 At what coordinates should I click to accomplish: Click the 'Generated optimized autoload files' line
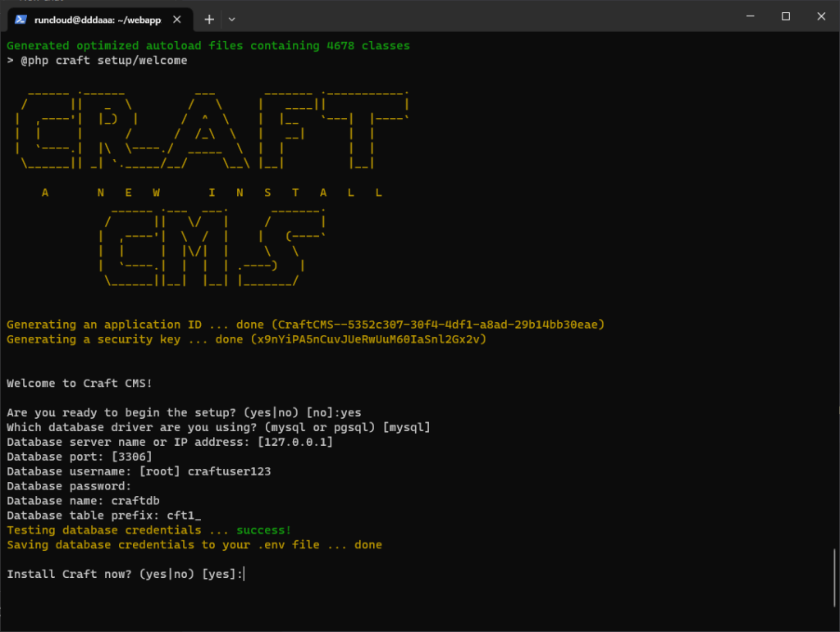(x=208, y=46)
